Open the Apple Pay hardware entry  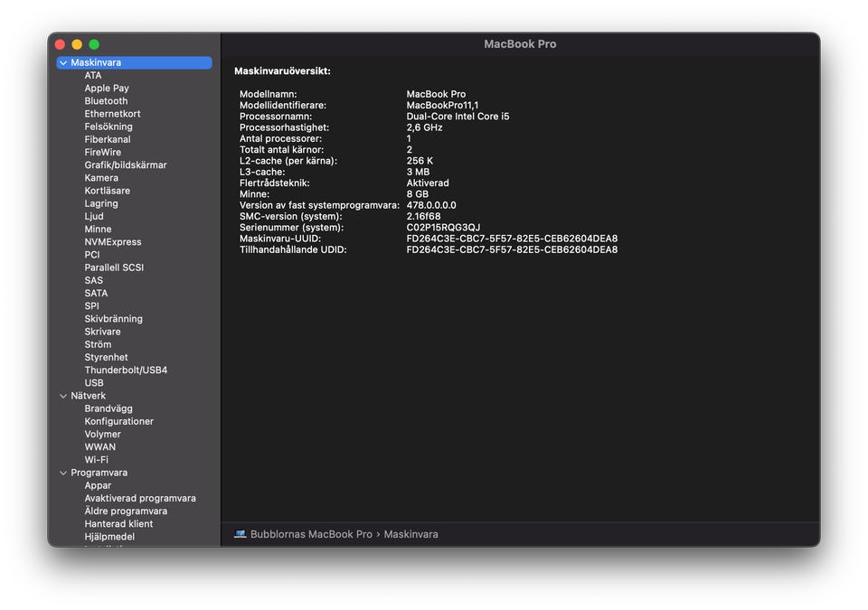coord(107,89)
